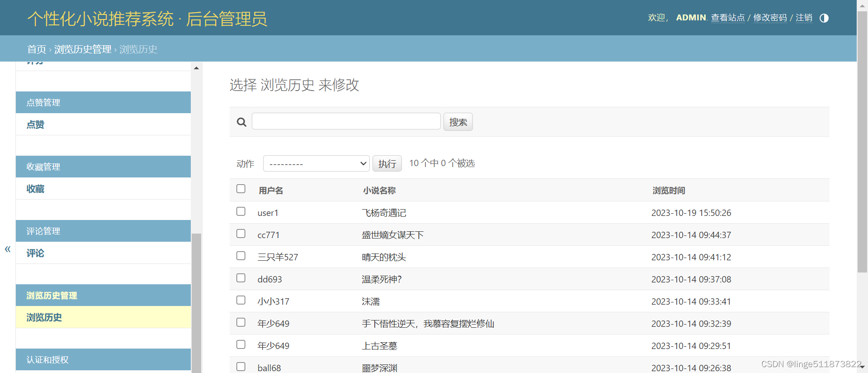Click 注销 to log out
Screen dimensions: 868x373
(x=804, y=18)
